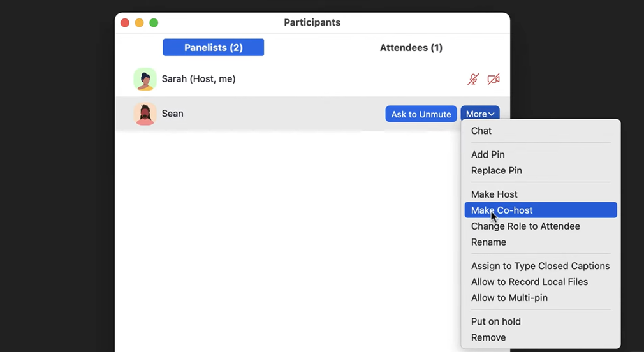Select Put on hold for Sean
The height and width of the screenshot is (352, 644).
tap(495, 321)
